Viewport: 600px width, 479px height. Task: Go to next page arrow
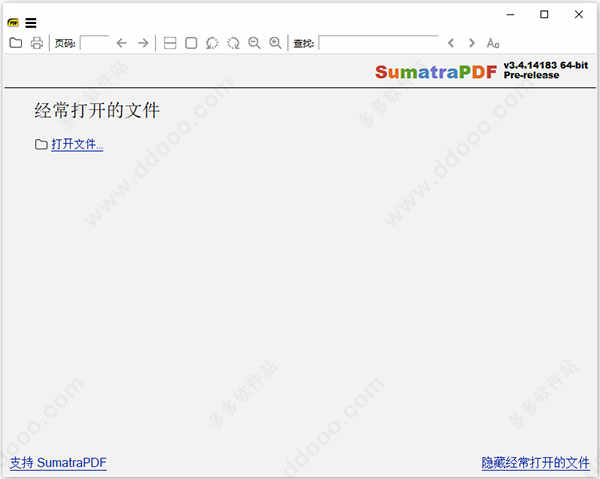pos(143,43)
